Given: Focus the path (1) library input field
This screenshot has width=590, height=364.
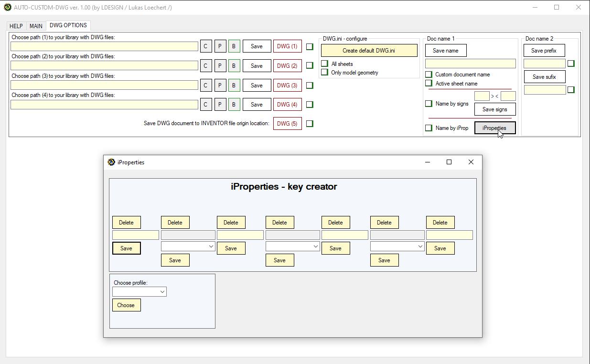Looking at the screenshot, I should pyautogui.click(x=104, y=46).
